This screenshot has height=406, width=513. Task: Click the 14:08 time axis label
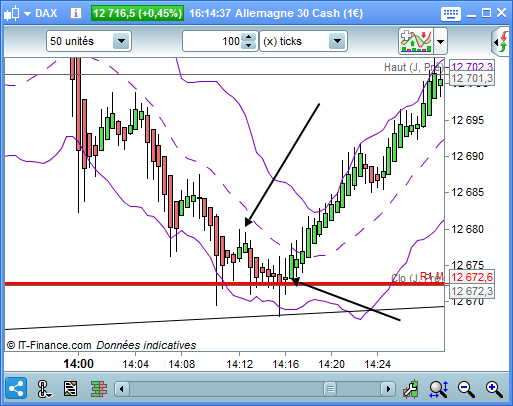point(182,364)
